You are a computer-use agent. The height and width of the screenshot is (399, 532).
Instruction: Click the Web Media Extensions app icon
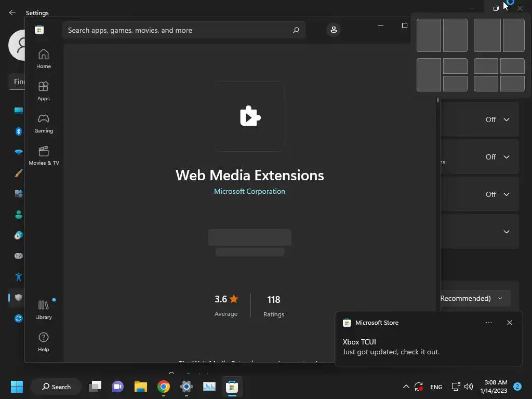click(250, 116)
